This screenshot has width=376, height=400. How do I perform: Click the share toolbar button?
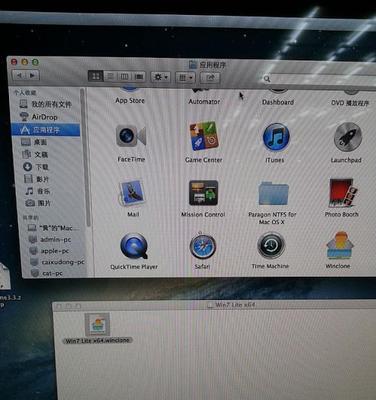point(210,78)
